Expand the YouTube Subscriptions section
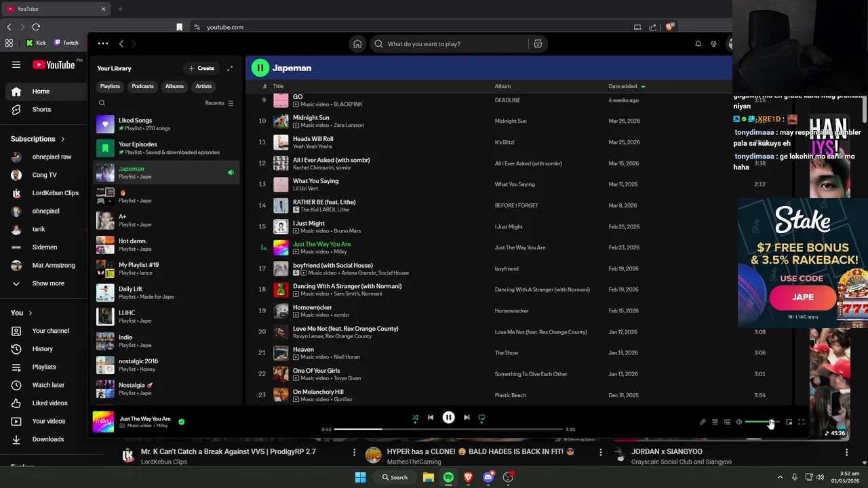This screenshot has width=868, height=488. coord(38,139)
